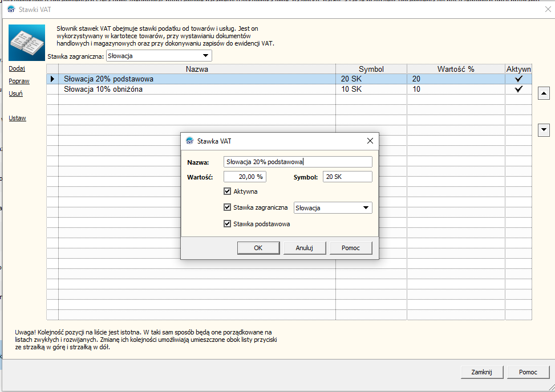The height and width of the screenshot is (392, 555).
Task: Confirm the dialog with OK button
Action: click(258, 248)
